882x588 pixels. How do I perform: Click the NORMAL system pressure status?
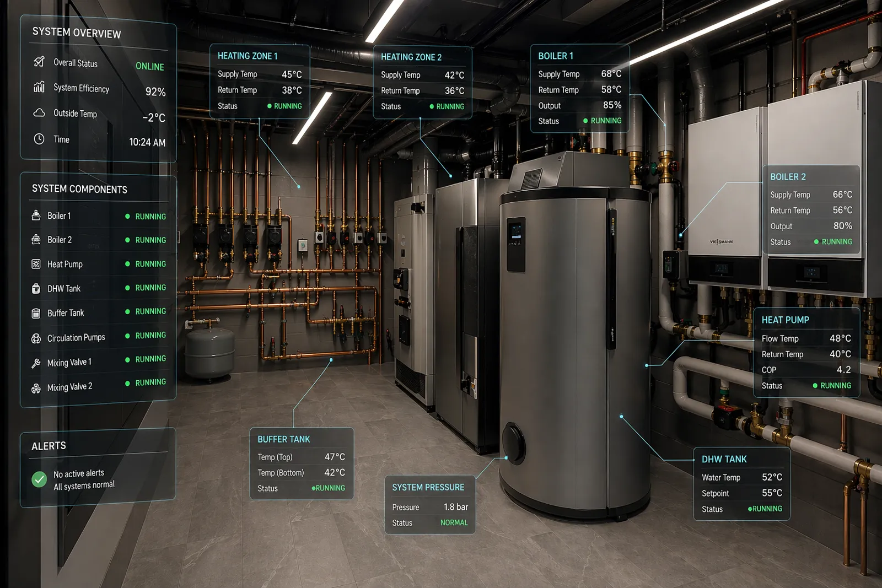(454, 522)
